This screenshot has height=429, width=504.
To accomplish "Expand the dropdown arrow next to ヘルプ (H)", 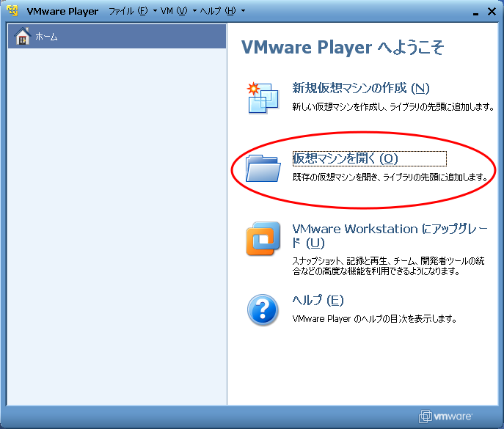I will coord(243,11).
